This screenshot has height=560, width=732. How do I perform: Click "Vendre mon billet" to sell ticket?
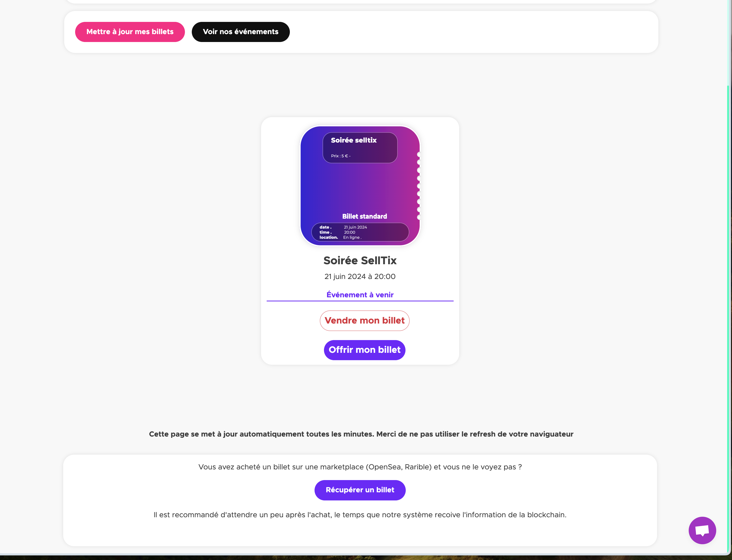364,321
